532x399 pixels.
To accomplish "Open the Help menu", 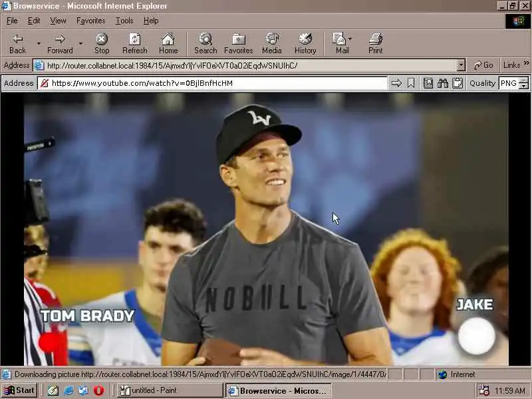I will [x=151, y=21].
